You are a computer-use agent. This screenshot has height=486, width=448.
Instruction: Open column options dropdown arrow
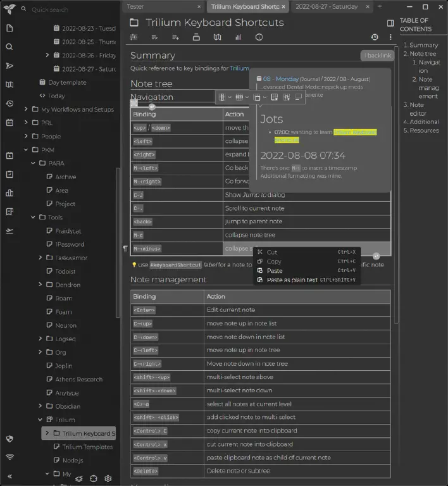click(x=230, y=97)
